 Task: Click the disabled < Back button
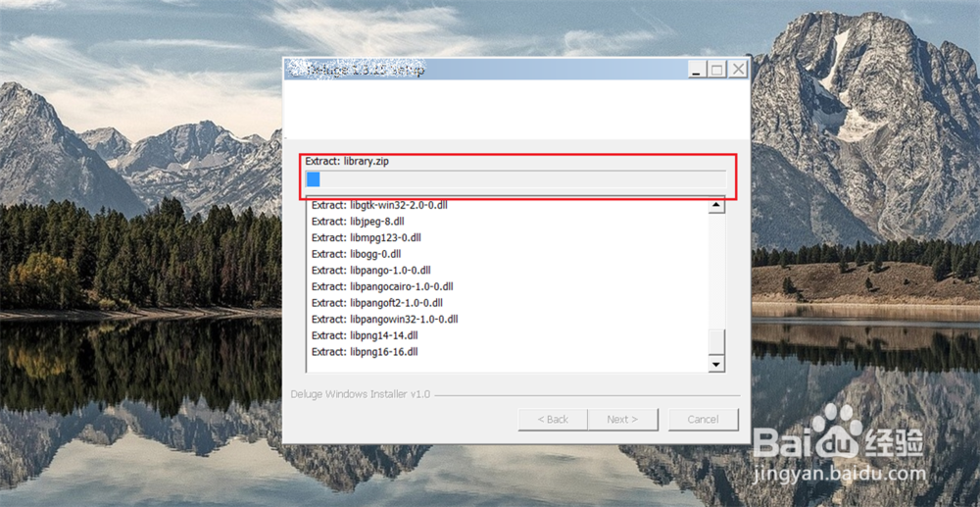point(553,420)
